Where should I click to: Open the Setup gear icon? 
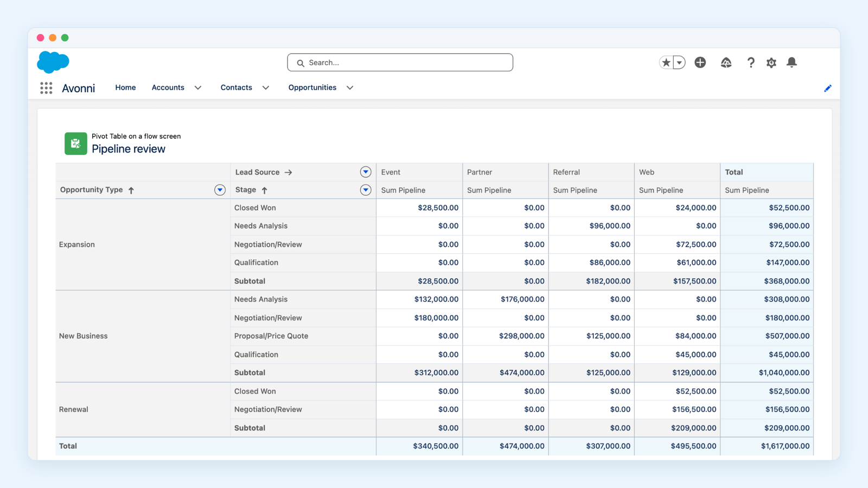click(x=771, y=62)
